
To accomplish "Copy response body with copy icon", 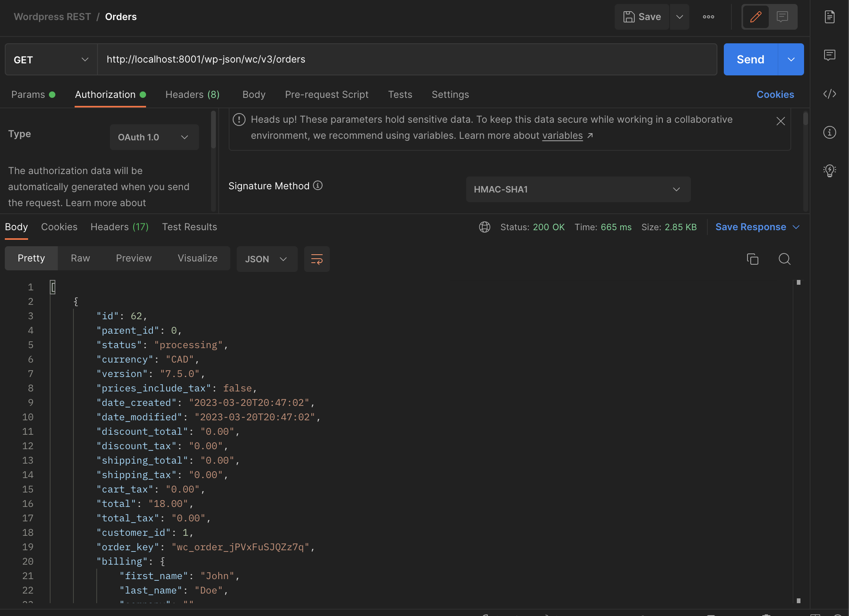I will click(752, 259).
